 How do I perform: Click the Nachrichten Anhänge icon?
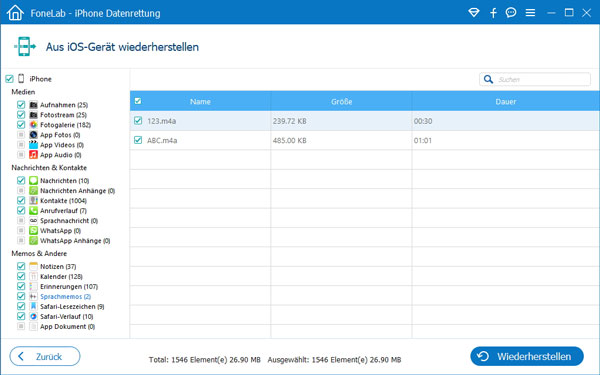[33, 190]
